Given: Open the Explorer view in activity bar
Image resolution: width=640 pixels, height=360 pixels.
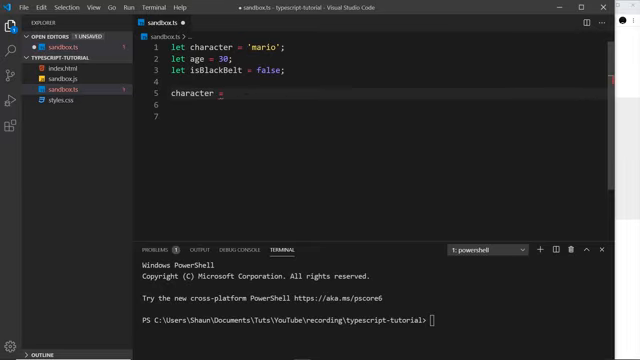Looking at the screenshot, I should click(x=10, y=27).
